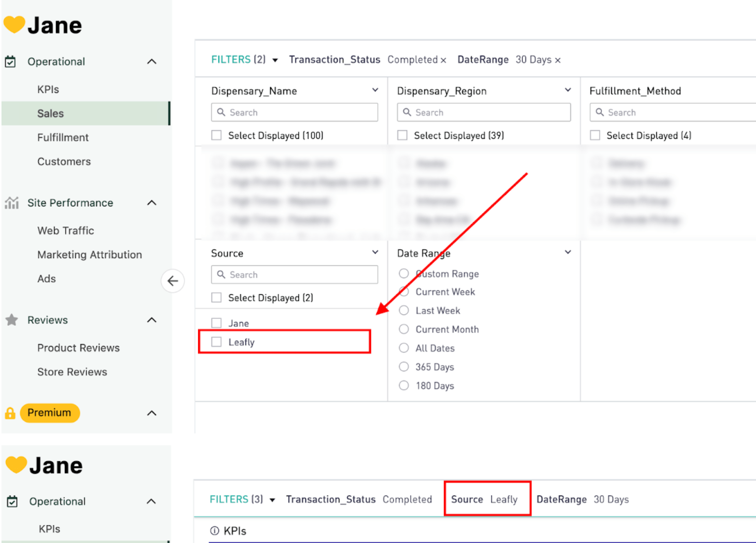Screen dimensions: 756x543
Task: Click the Transaction_Status Completed chip in lower bar
Action: pos(359,500)
